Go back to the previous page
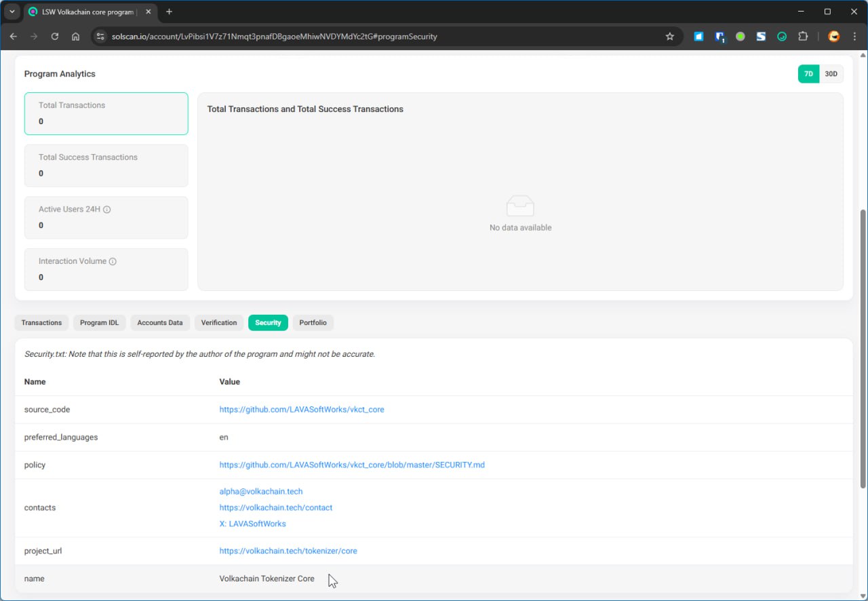The image size is (868, 601). click(14, 37)
